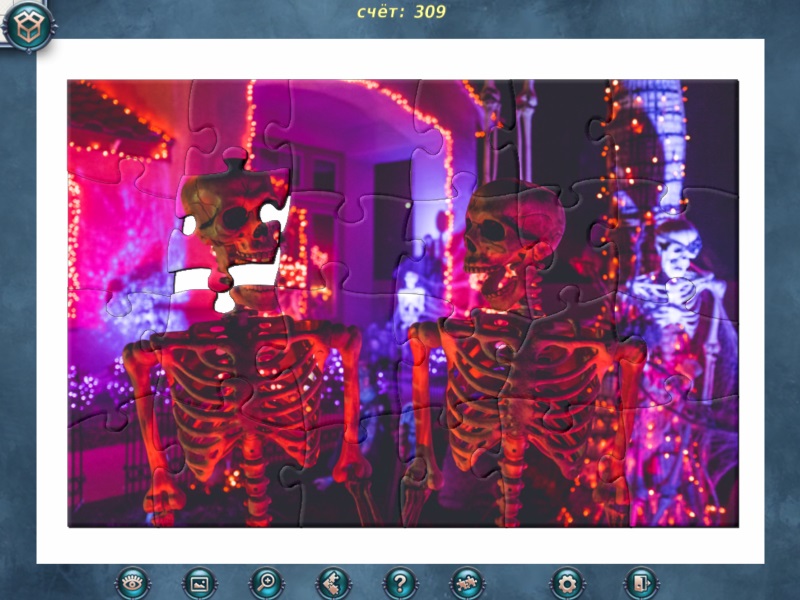
Task: Click the white gap below left skull
Action: point(250,272)
